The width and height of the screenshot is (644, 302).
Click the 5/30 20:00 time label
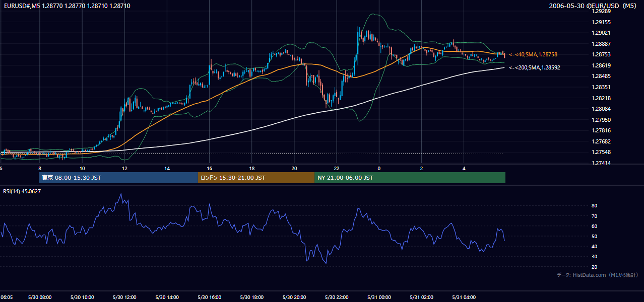coord(294,297)
